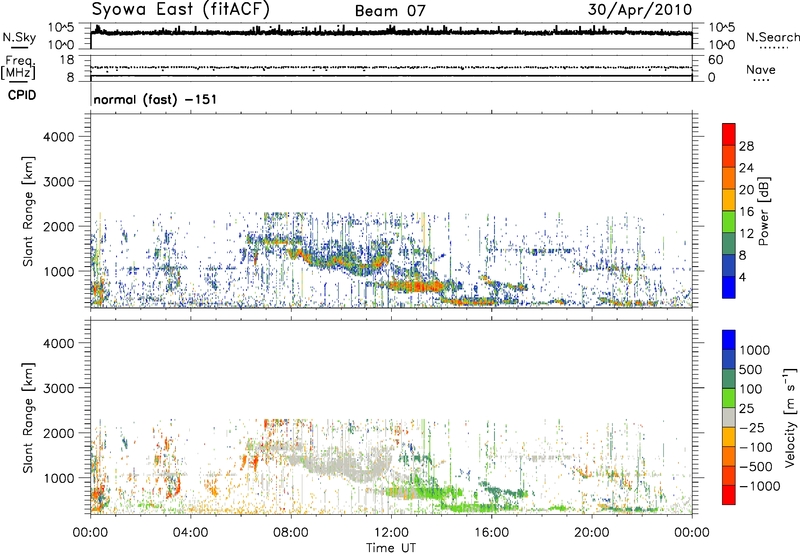Screen dimensions: 800x554
Task: Click the 'Power [dB]' colorbar label
Action: (x=763, y=211)
